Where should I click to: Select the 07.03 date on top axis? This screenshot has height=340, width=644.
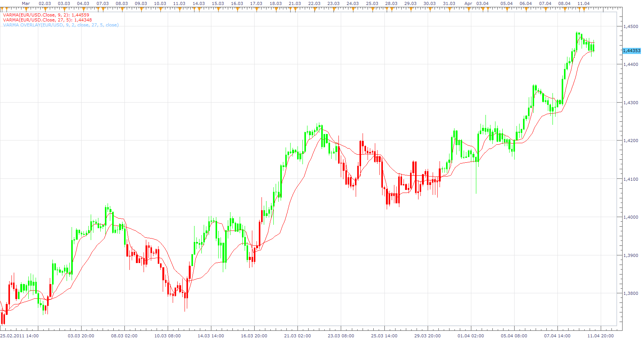[103, 3]
